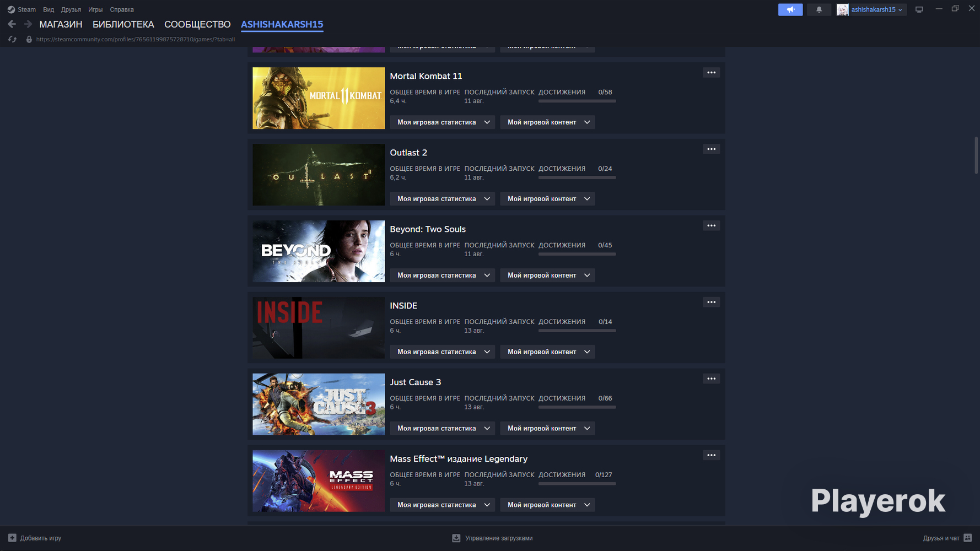Open the Mass Effect издание Legendary title link
Viewport: 980px width, 551px height.
click(x=459, y=459)
